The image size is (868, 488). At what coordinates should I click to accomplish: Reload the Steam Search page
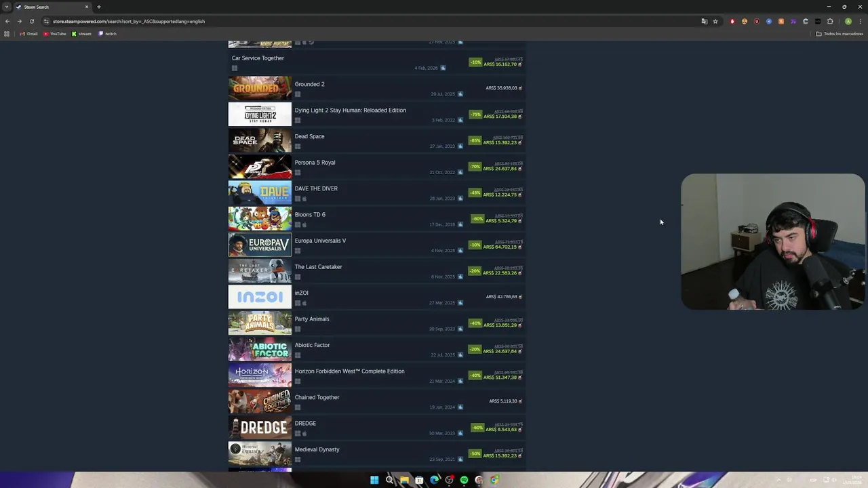pyautogui.click(x=32, y=21)
